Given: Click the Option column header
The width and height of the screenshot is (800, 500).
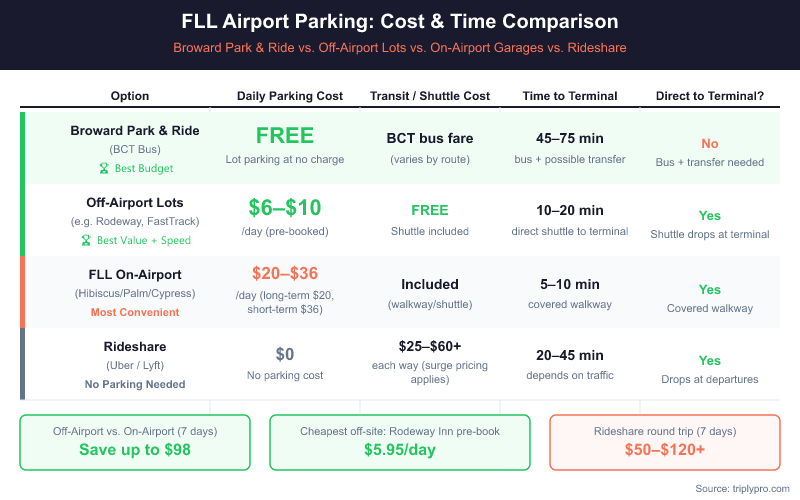Looking at the screenshot, I should (x=129, y=96).
